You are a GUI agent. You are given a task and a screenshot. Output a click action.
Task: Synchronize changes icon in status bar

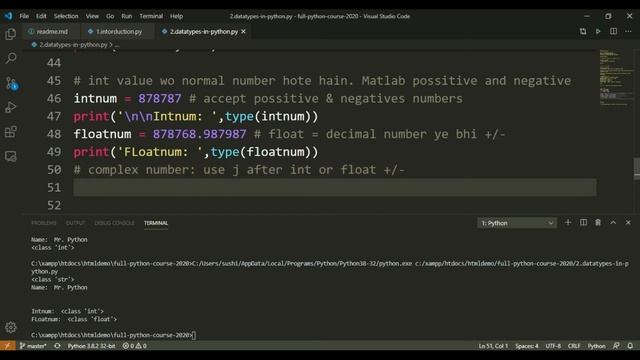pyautogui.click(x=57, y=346)
